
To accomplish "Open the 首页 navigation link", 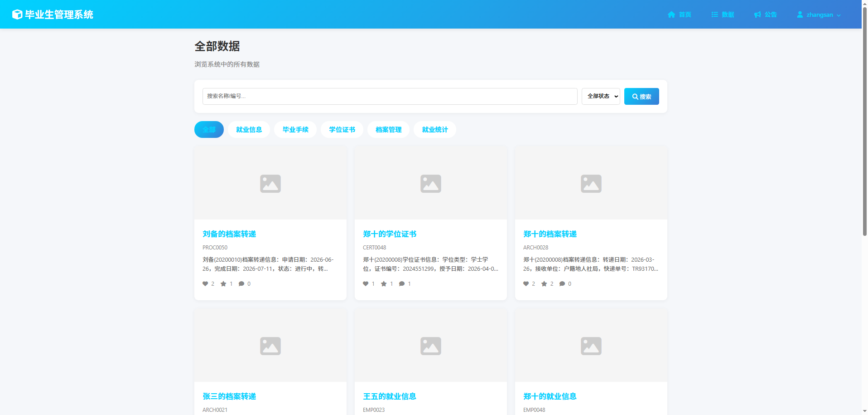I will point(680,15).
